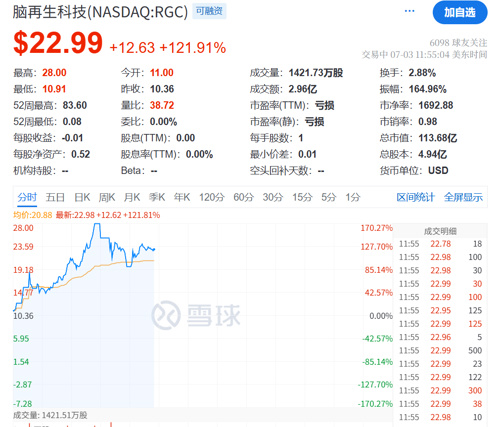Screen dimensions: 500x427
Task: Select the 120分 chart interval
Action: (x=212, y=197)
